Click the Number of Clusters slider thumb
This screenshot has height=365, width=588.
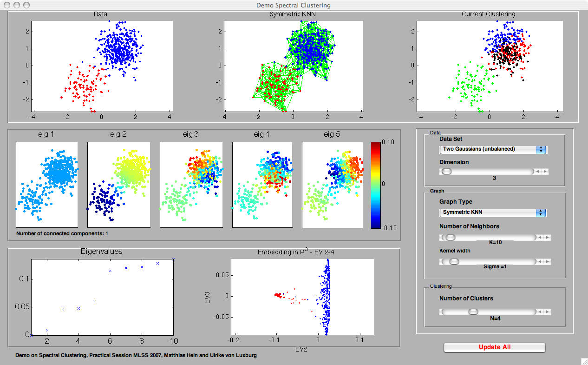(473, 312)
